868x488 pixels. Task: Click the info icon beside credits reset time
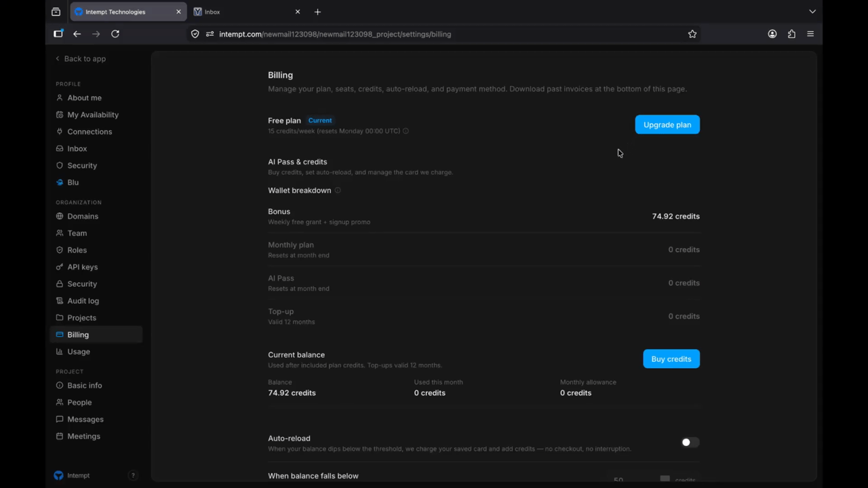[406, 131]
